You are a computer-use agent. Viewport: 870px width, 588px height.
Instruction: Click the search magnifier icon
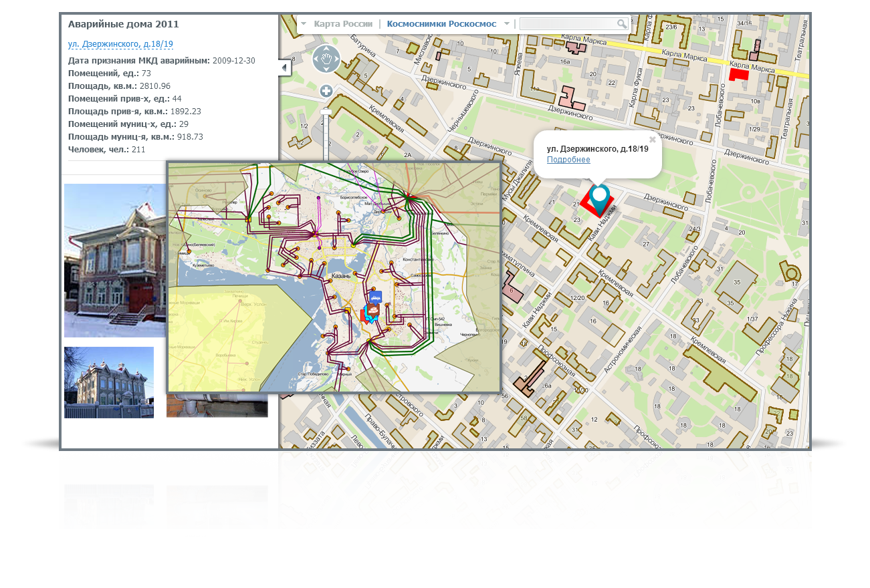[622, 24]
